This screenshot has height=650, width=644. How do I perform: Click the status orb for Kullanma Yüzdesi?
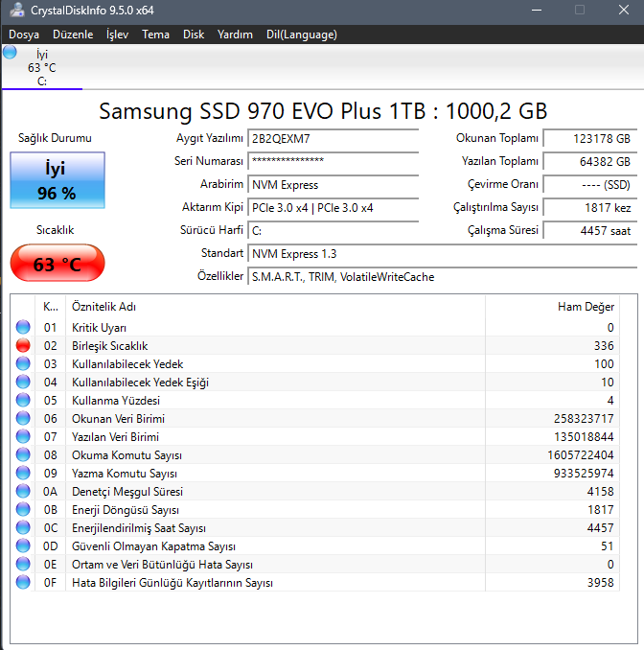point(23,400)
